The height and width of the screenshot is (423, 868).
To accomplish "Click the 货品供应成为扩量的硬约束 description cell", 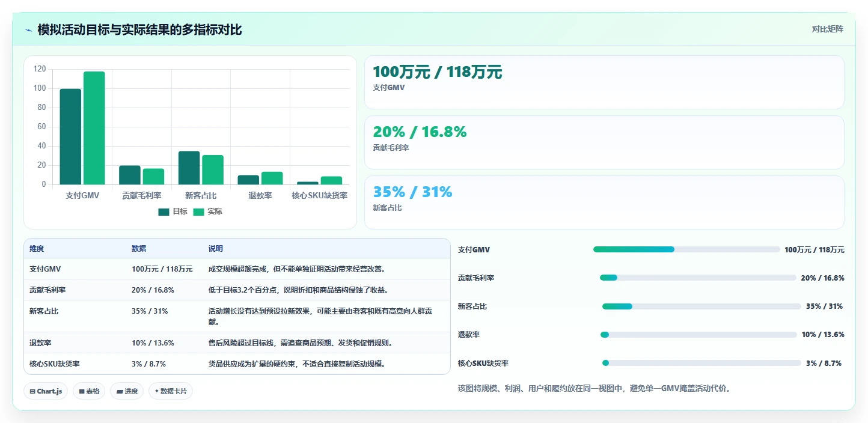I will click(326, 364).
